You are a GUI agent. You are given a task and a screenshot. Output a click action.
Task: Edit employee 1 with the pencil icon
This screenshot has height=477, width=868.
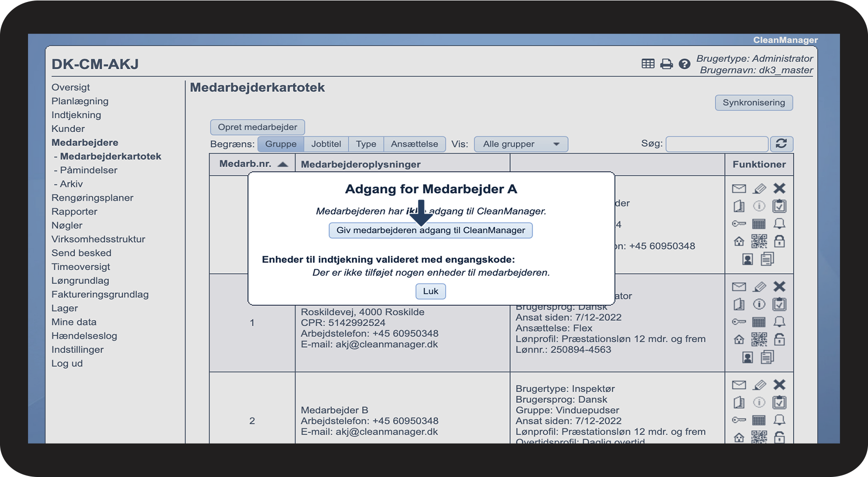click(x=759, y=286)
